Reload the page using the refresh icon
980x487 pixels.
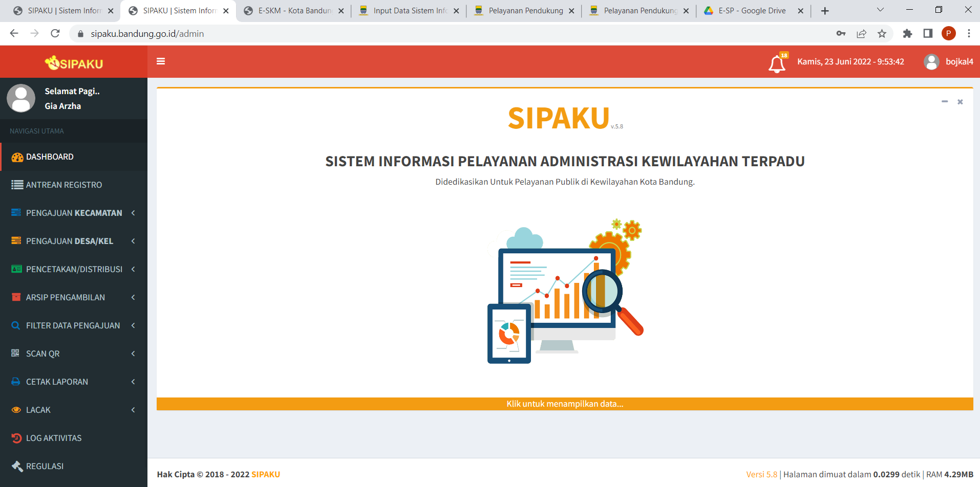click(55, 34)
